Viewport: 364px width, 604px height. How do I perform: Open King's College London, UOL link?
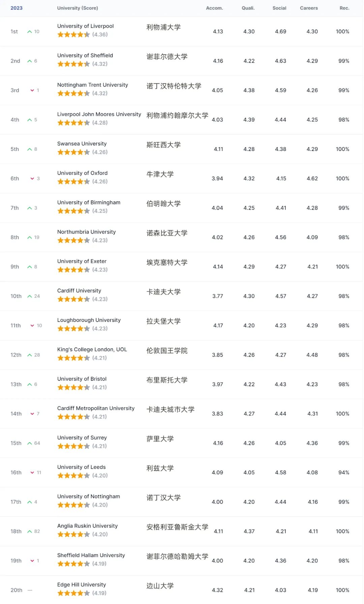(92, 350)
